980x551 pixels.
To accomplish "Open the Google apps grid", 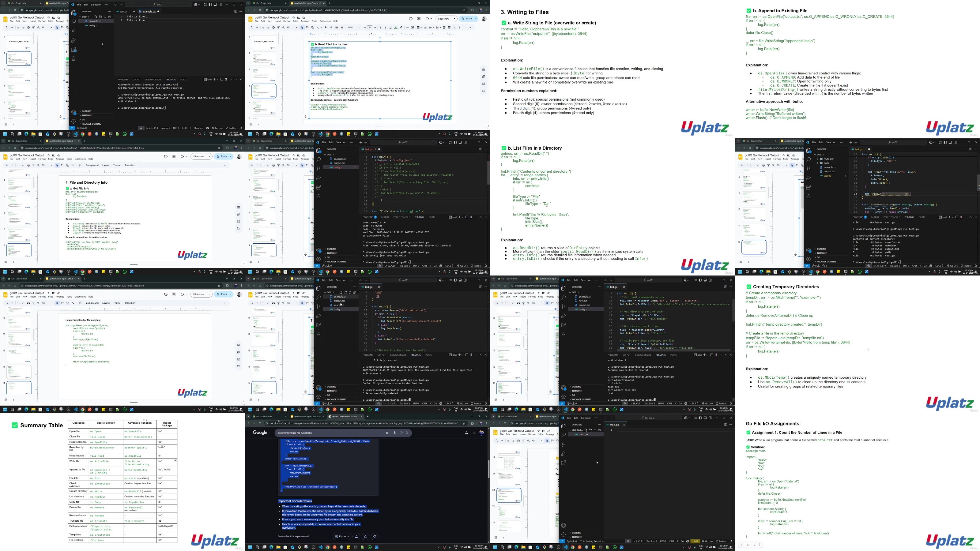I will [x=474, y=433].
